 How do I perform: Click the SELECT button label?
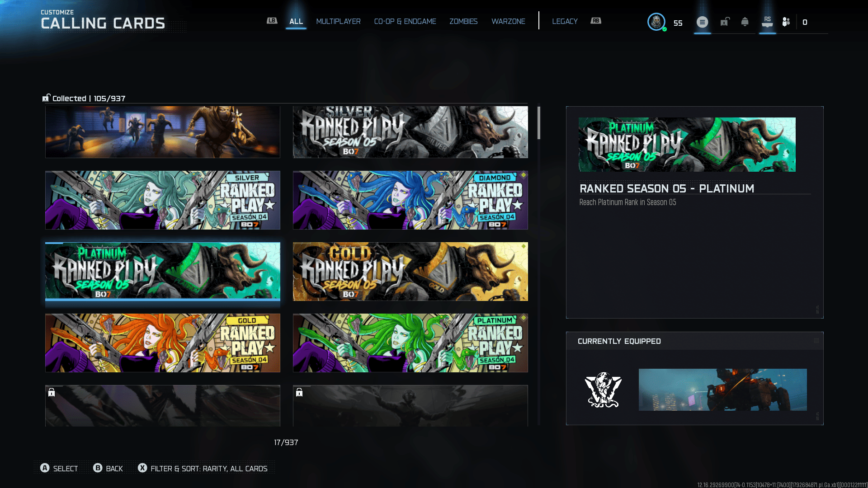point(66,469)
